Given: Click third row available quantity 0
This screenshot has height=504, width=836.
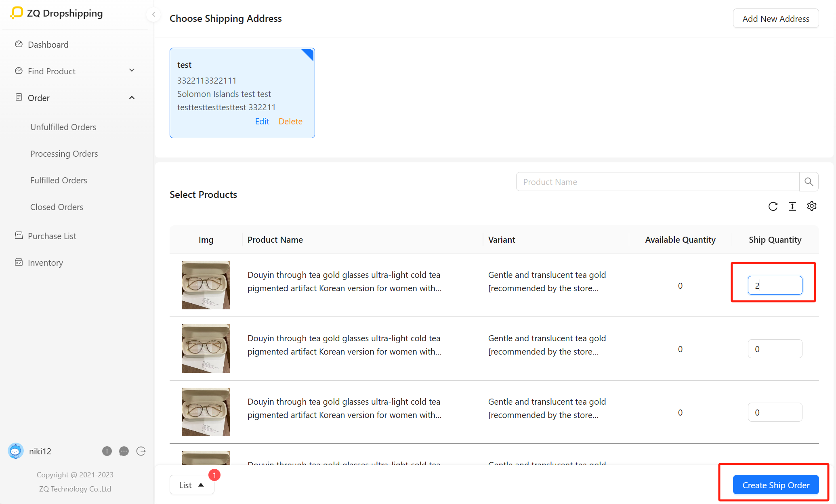Looking at the screenshot, I should pos(680,412).
